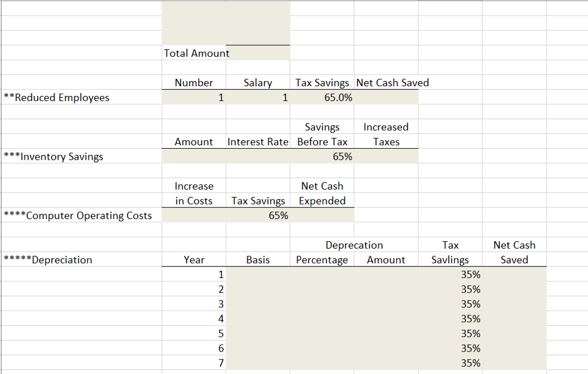Click the 'Year' header cell

tap(194, 260)
